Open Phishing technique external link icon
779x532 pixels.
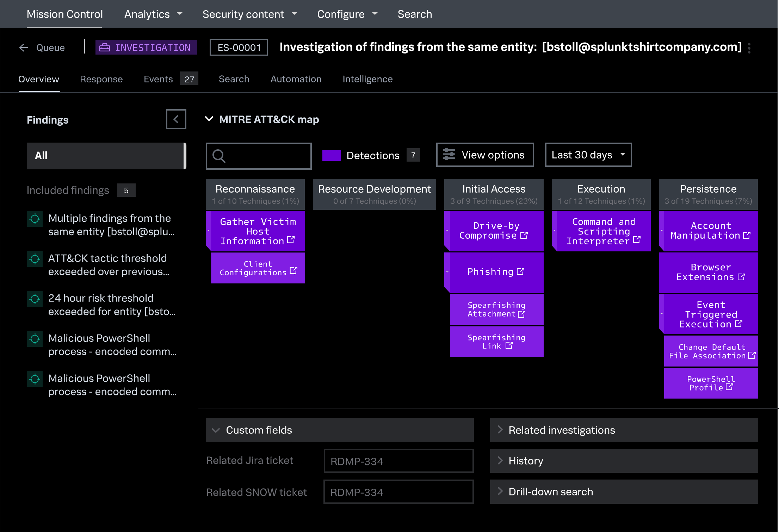[520, 271]
